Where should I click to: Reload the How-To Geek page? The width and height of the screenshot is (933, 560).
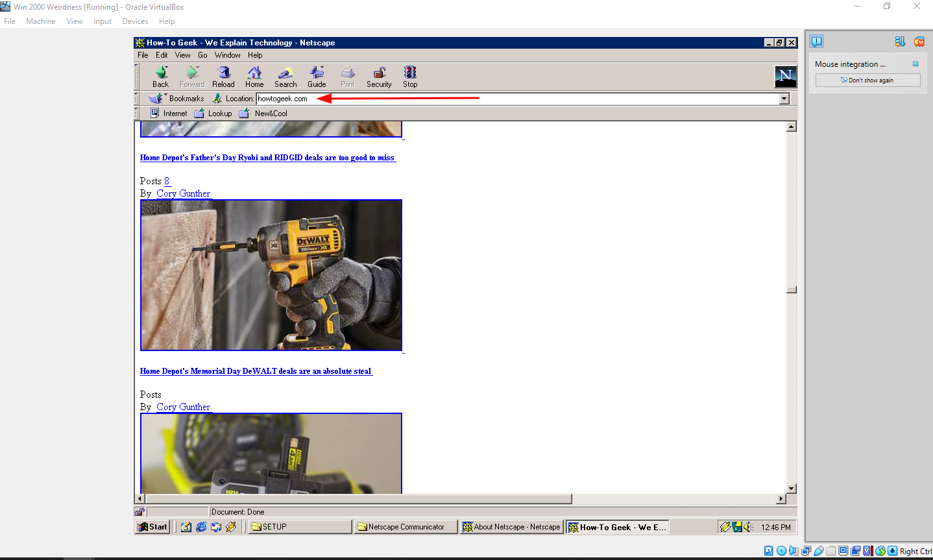[223, 77]
